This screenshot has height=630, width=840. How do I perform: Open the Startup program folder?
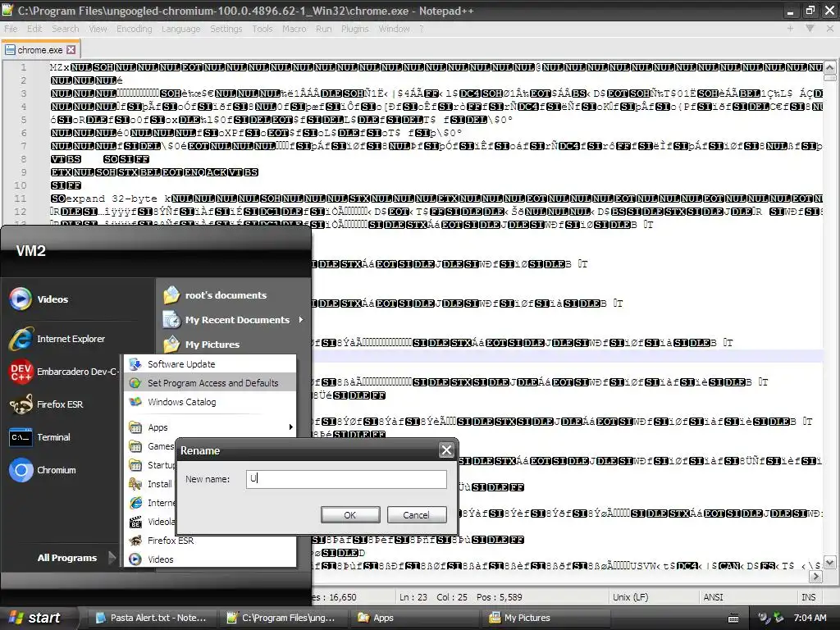(x=152, y=464)
